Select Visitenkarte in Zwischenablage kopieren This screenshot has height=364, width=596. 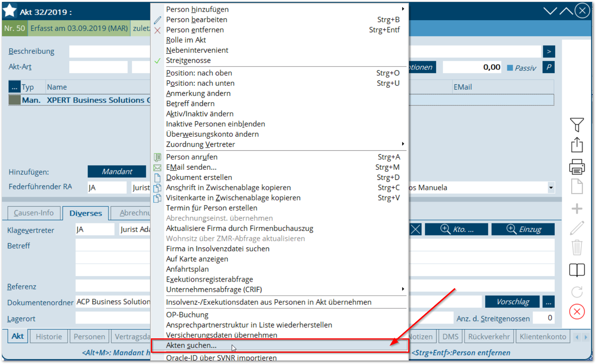280,198
